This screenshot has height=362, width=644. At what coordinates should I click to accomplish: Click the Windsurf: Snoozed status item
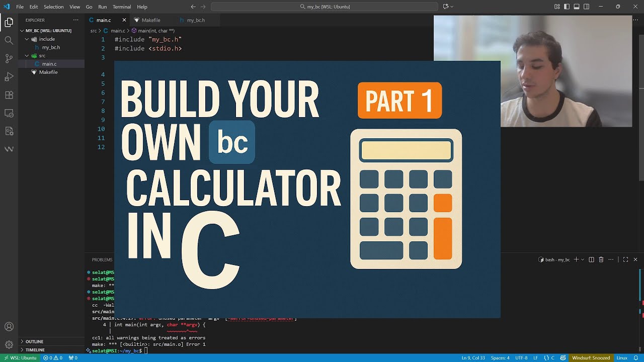point(591,358)
